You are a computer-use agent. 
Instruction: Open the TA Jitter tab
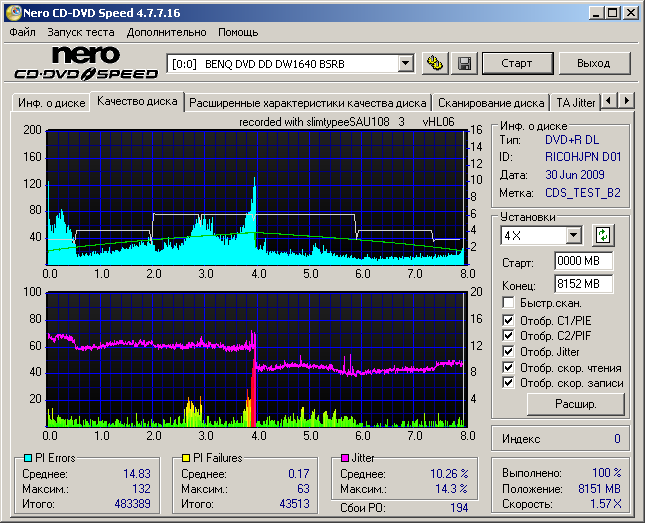pos(575,103)
